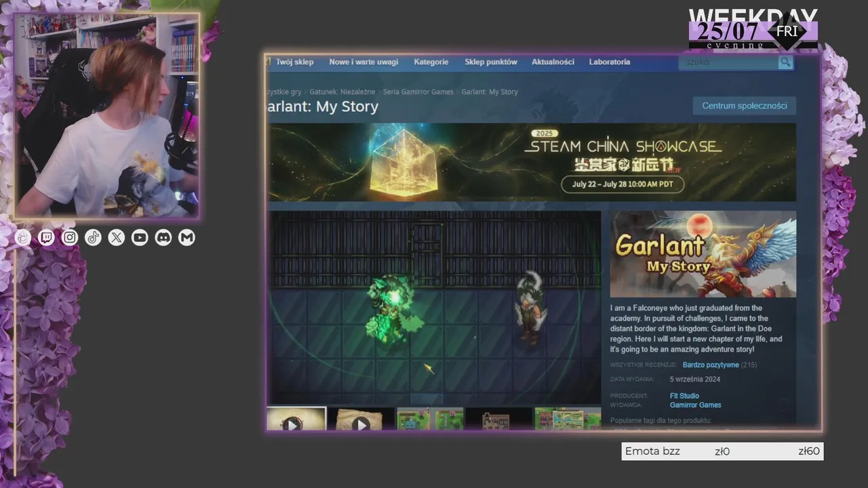Click the Garlant My Story header image
Viewport: 868px width, 488px height.
point(703,254)
